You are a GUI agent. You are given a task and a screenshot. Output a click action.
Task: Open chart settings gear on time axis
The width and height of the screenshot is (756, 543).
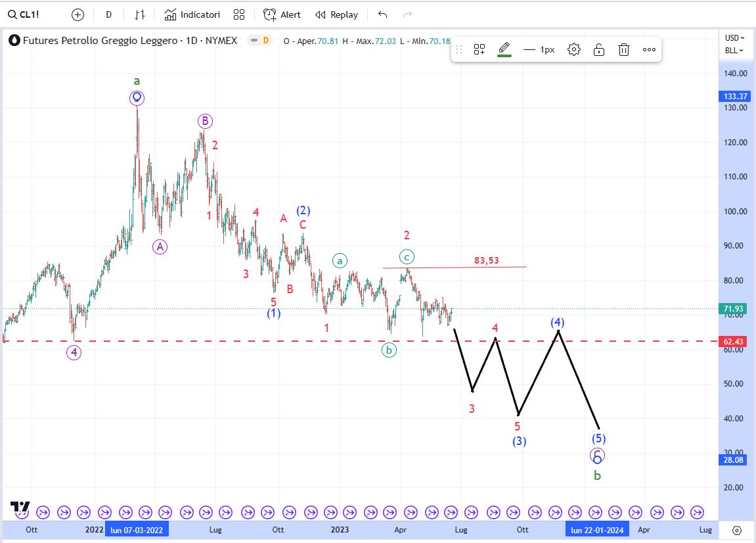(x=737, y=531)
